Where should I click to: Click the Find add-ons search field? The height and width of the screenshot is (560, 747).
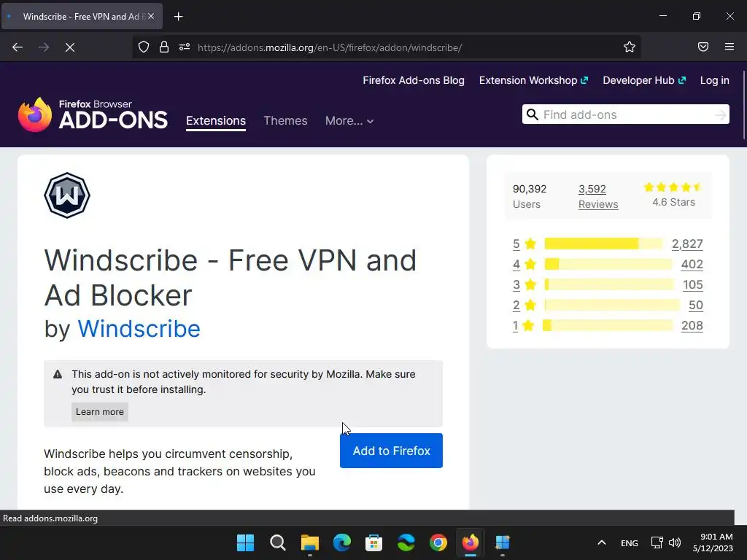[625, 114]
